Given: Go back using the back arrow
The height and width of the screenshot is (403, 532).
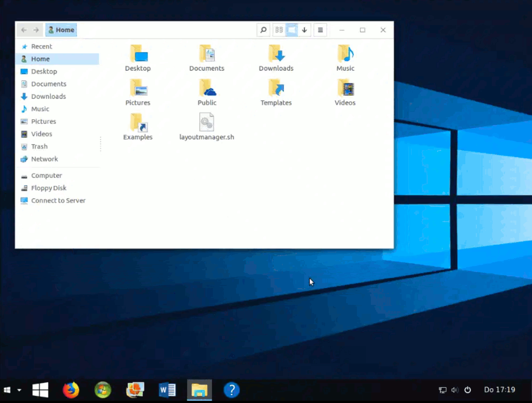Looking at the screenshot, I should coord(24,30).
